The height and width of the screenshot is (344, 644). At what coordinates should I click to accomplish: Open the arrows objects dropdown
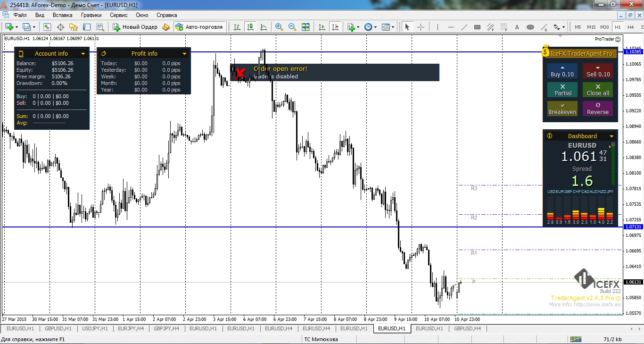click(x=563, y=27)
